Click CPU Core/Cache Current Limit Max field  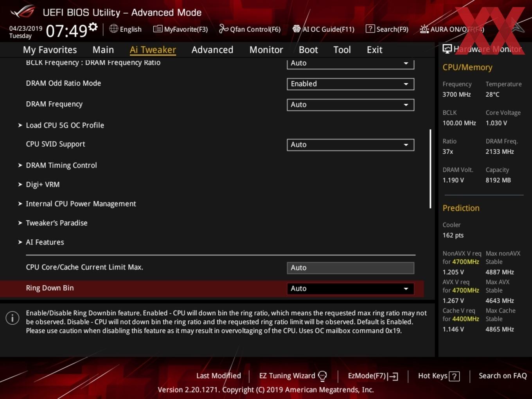(350, 268)
